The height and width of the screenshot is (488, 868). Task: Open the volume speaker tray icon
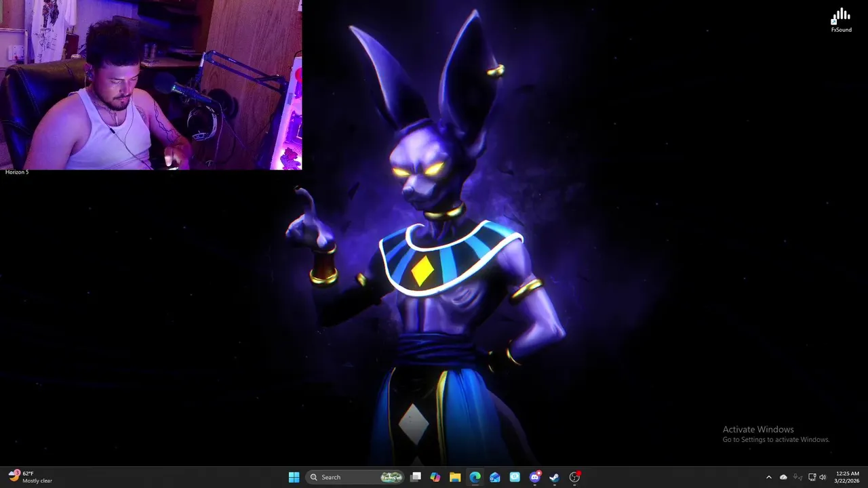(823, 477)
